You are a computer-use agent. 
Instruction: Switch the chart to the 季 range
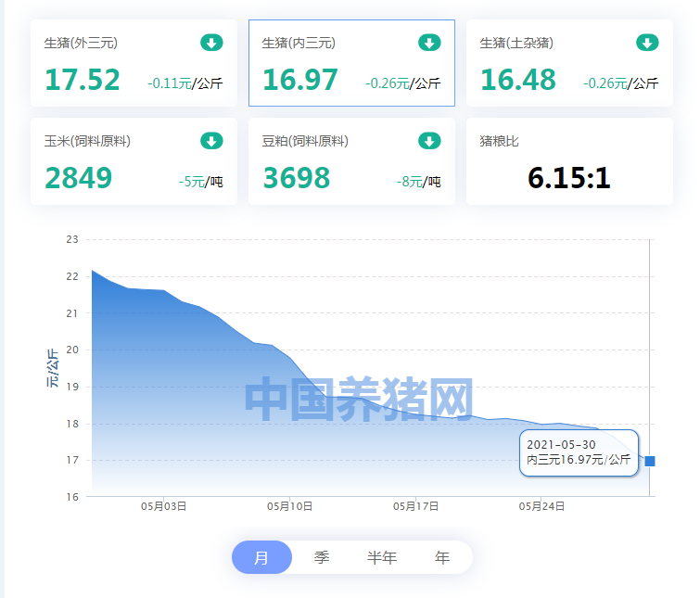pos(322,557)
